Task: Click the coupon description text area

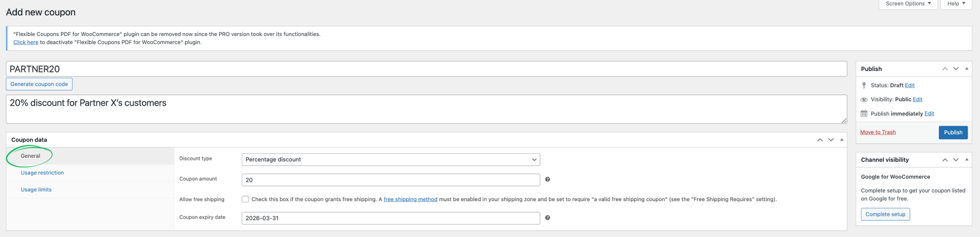Action: click(x=426, y=109)
